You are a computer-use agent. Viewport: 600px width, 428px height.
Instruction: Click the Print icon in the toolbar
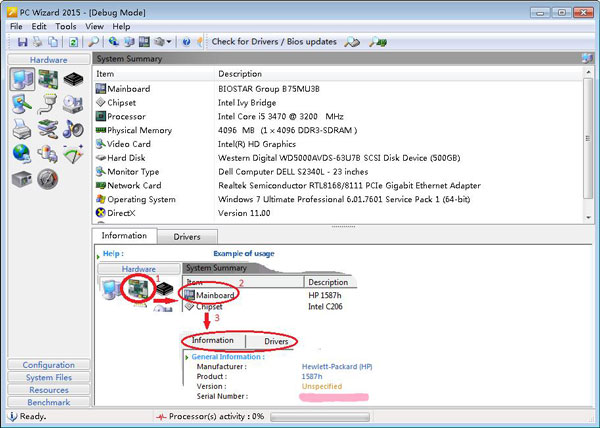point(38,42)
